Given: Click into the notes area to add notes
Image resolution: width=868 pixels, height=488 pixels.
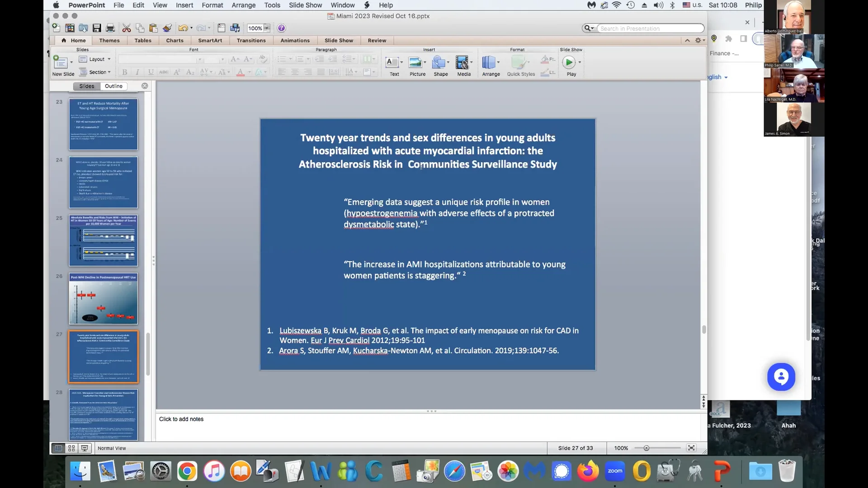Looking at the screenshot, I should pyautogui.click(x=428, y=427).
